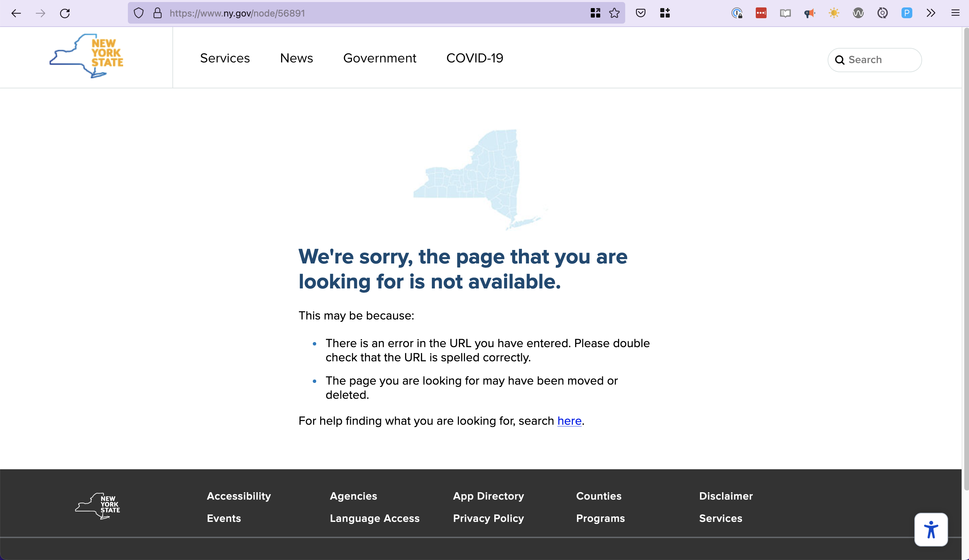The width and height of the screenshot is (969, 560).
Task: Open the Pocket save icon
Action: pos(640,13)
